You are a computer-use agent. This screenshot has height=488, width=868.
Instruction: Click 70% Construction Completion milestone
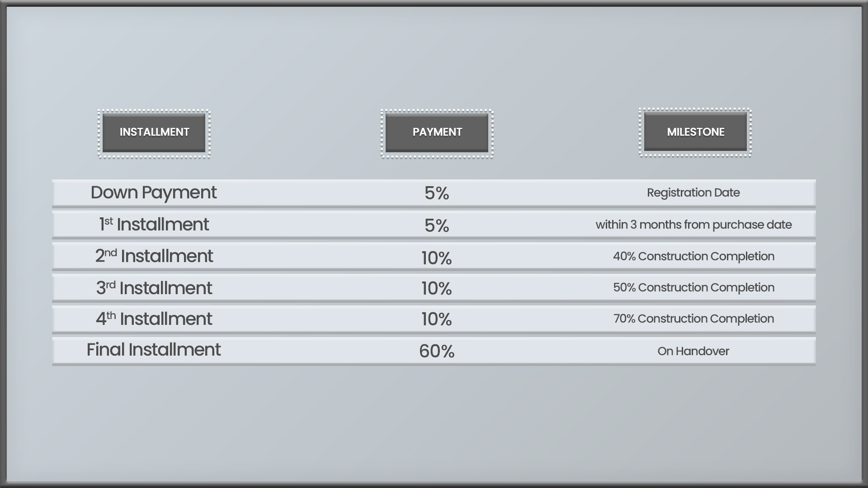693,319
